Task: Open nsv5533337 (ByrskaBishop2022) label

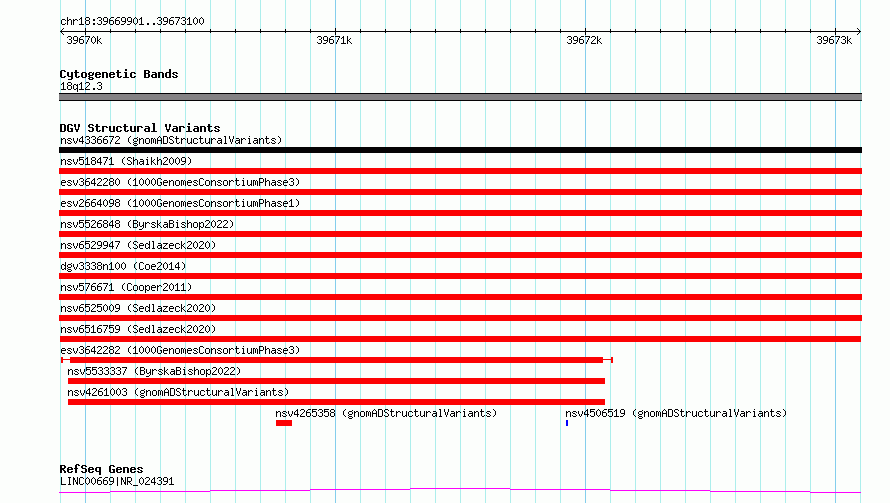Action: (x=154, y=371)
